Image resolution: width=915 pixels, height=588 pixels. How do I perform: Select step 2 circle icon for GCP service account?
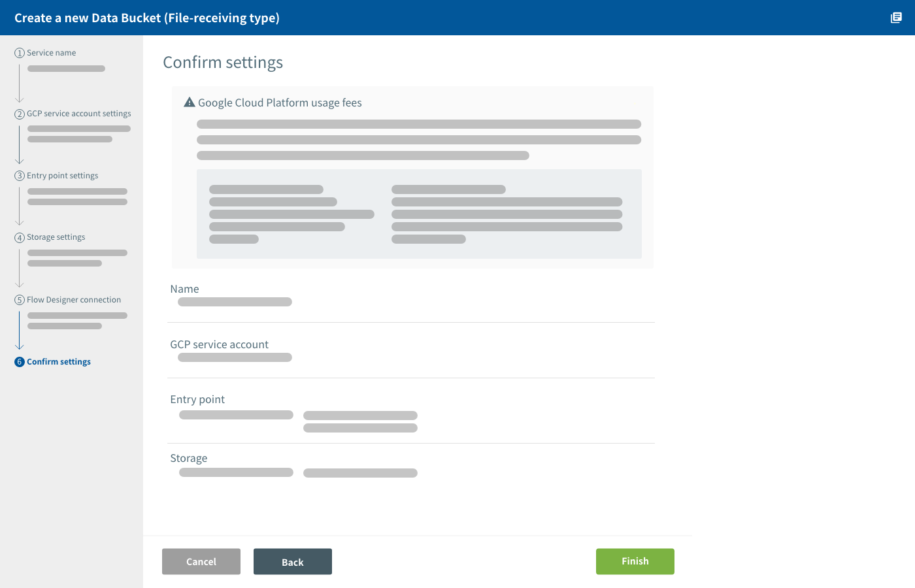20,114
